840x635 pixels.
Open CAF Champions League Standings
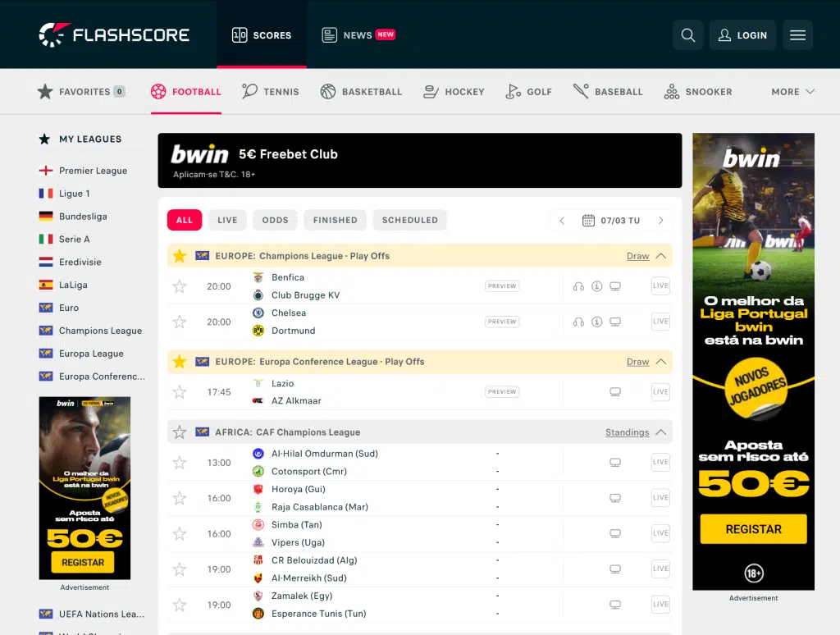tap(627, 432)
